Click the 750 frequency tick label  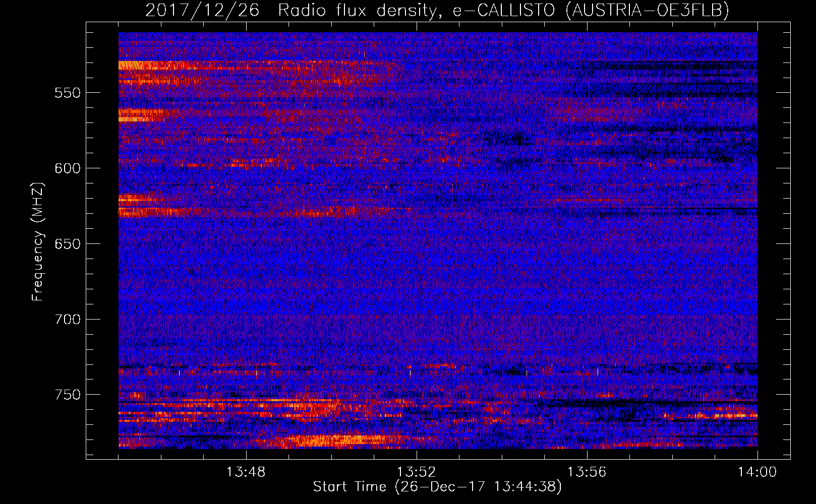point(68,395)
